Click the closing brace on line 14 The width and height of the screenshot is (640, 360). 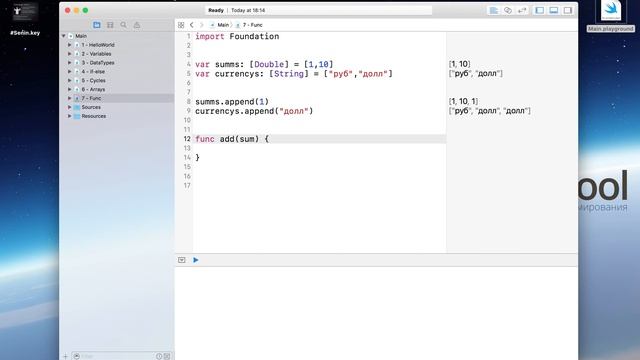pyautogui.click(x=198, y=158)
